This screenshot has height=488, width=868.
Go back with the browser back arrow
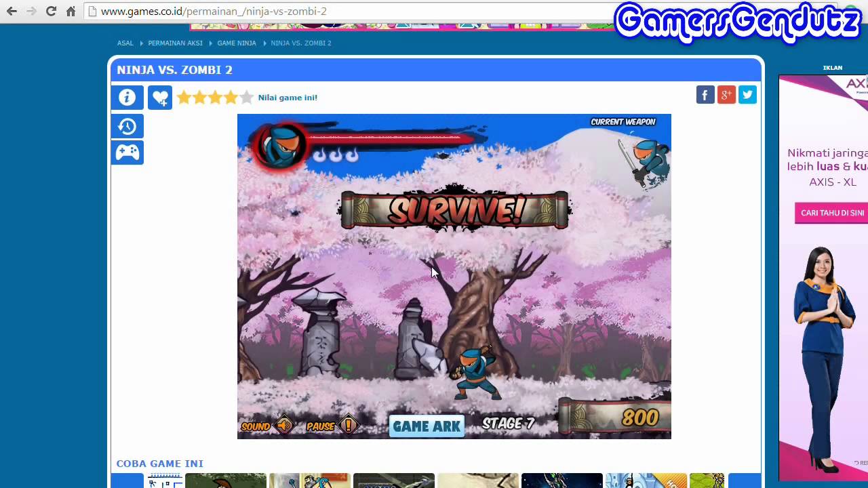coord(12,12)
